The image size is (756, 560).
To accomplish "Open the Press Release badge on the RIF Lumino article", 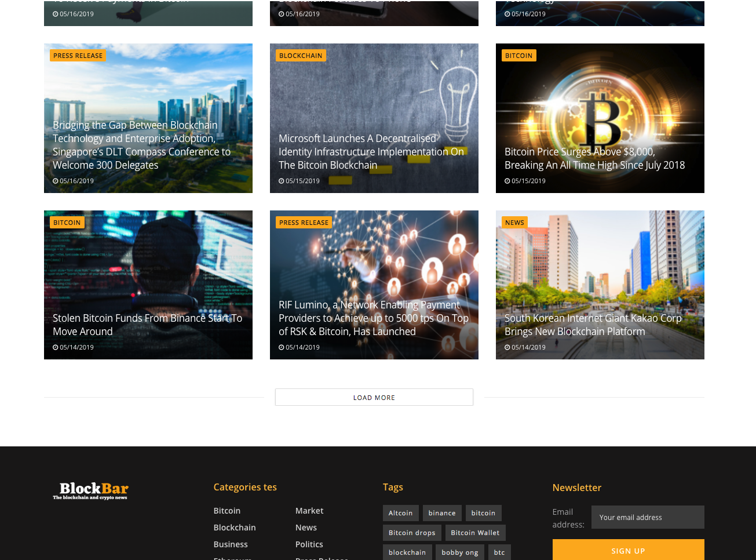I will coord(304,223).
